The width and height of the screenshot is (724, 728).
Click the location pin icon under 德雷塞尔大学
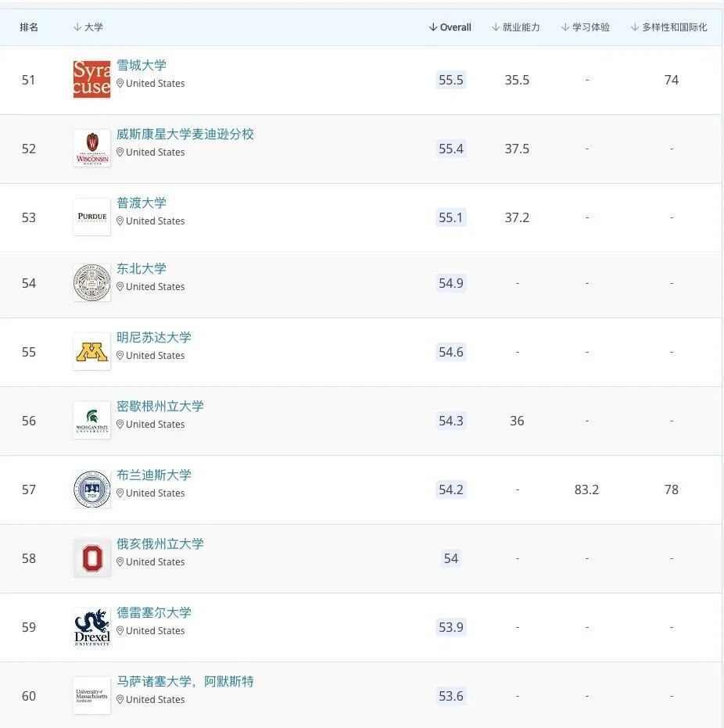[x=120, y=630]
